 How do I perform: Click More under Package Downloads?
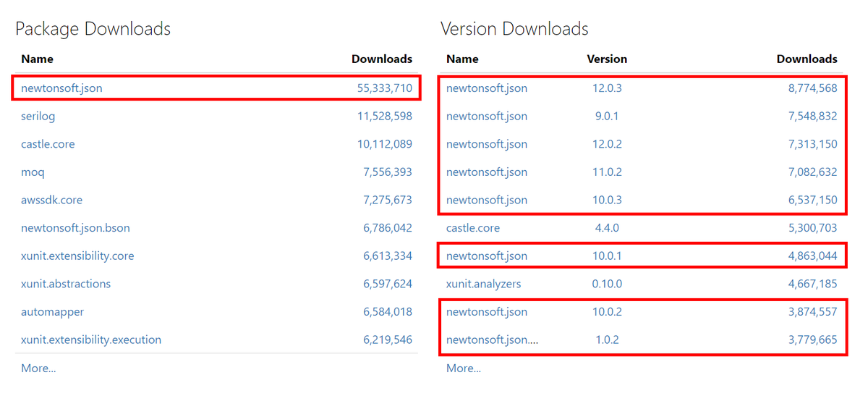coord(38,368)
